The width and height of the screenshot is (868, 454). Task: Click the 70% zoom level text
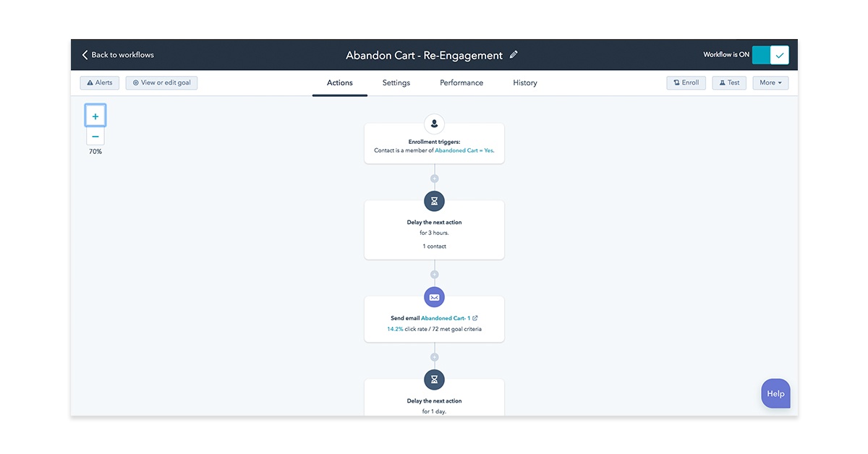(x=95, y=152)
